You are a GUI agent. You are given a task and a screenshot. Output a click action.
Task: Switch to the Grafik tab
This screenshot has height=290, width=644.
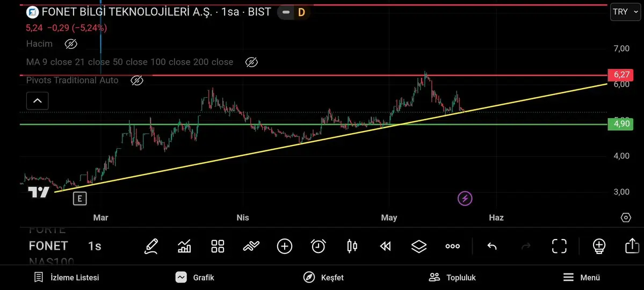(194, 278)
